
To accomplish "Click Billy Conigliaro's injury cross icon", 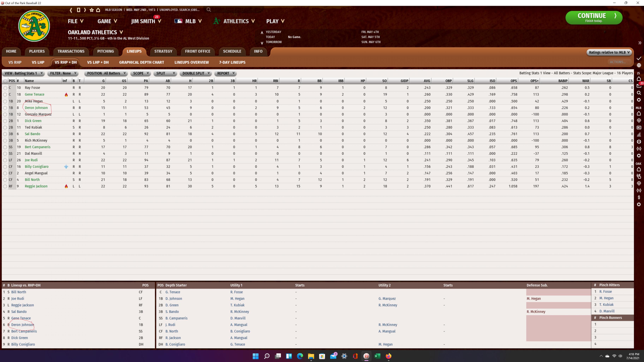I will pos(66,167).
